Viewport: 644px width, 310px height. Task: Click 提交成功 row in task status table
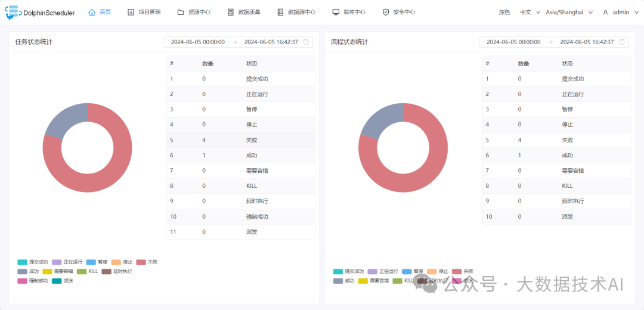click(241, 79)
